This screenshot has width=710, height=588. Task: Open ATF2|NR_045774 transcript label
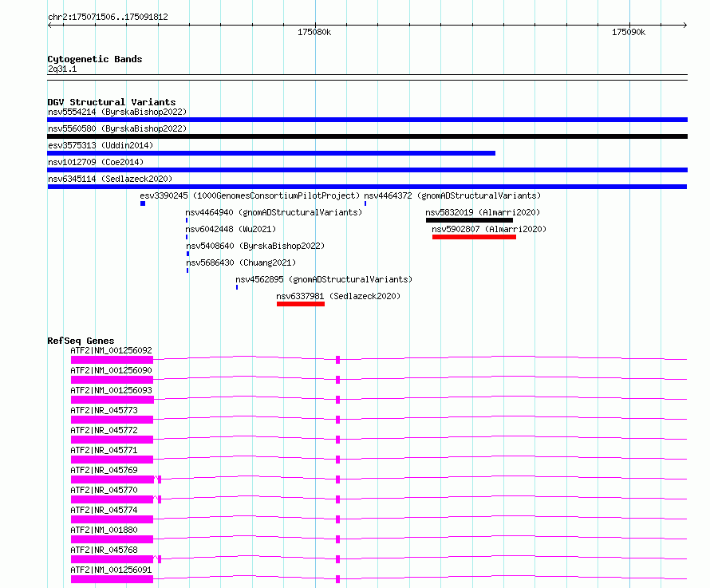[105, 510]
